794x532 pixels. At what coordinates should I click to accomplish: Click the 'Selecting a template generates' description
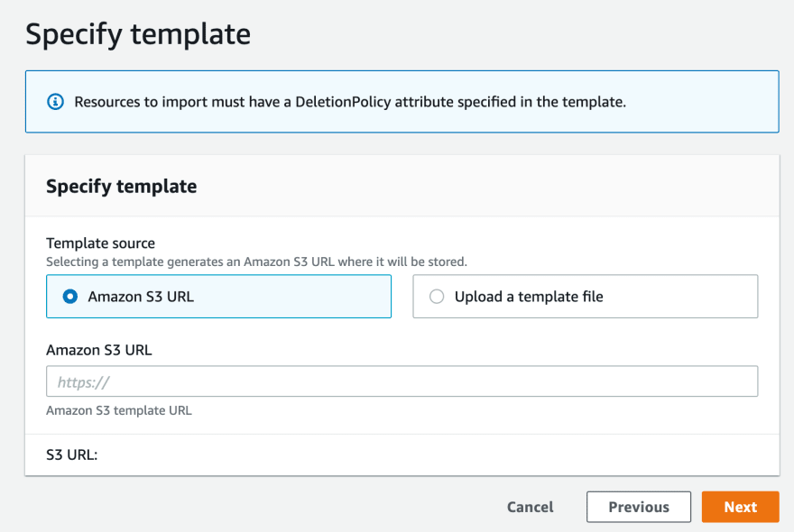pos(256,261)
